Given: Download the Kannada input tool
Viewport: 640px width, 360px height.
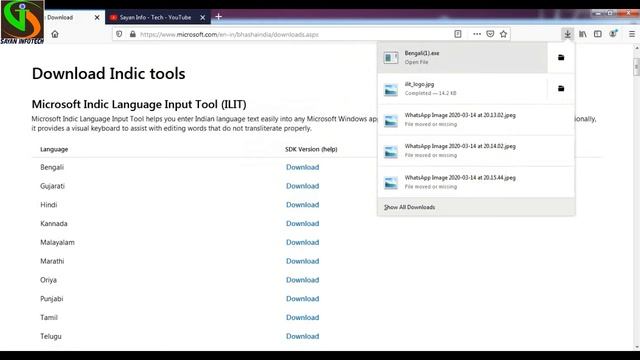Looking at the screenshot, I should [x=302, y=224].
